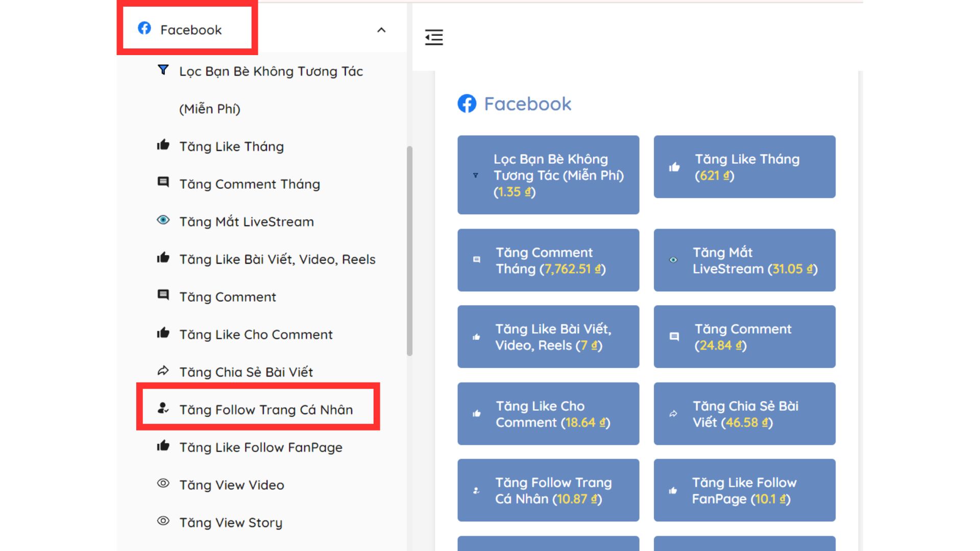The image size is (980, 551).
Task: Click share icon on Tăng Chia Sẻ Bài Viết card
Action: (x=673, y=414)
